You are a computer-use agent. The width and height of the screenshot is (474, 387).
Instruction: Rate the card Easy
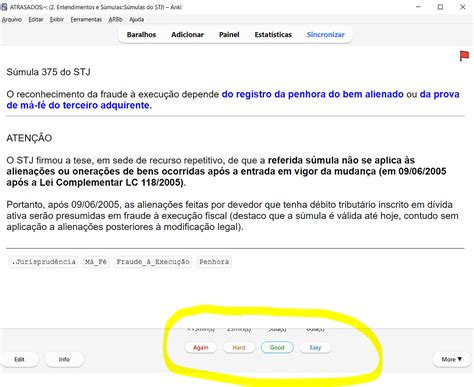point(315,347)
